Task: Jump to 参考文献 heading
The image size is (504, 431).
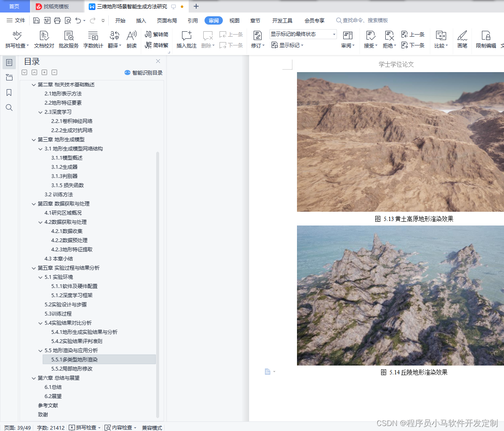Action: pyautogui.click(x=48, y=406)
